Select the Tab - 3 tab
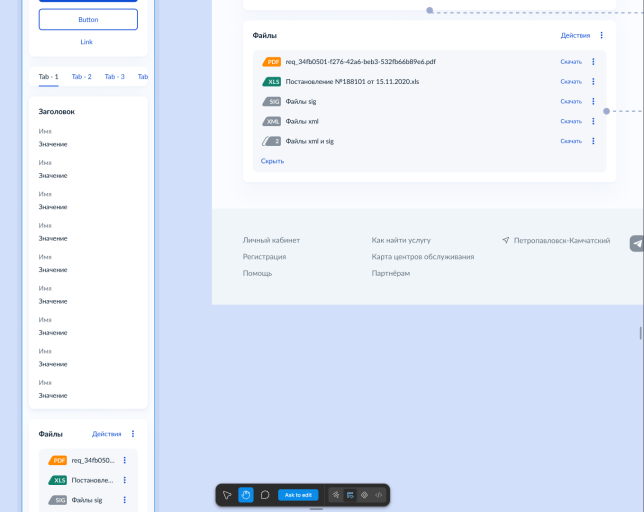The height and width of the screenshot is (512, 644). pyautogui.click(x=115, y=77)
